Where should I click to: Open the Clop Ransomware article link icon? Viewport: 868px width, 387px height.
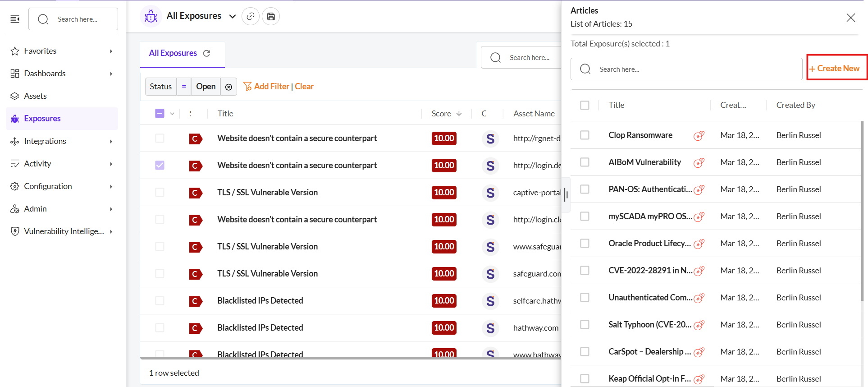(699, 135)
